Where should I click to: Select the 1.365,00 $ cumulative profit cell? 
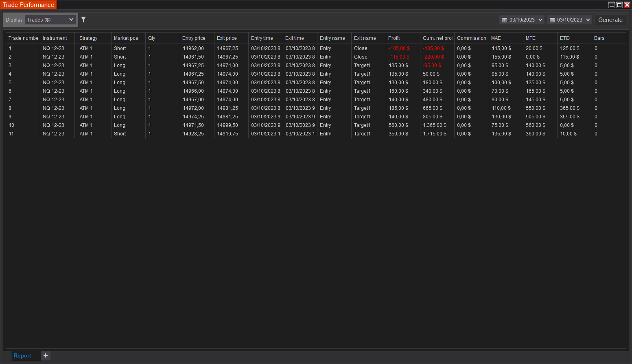pyautogui.click(x=435, y=125)
